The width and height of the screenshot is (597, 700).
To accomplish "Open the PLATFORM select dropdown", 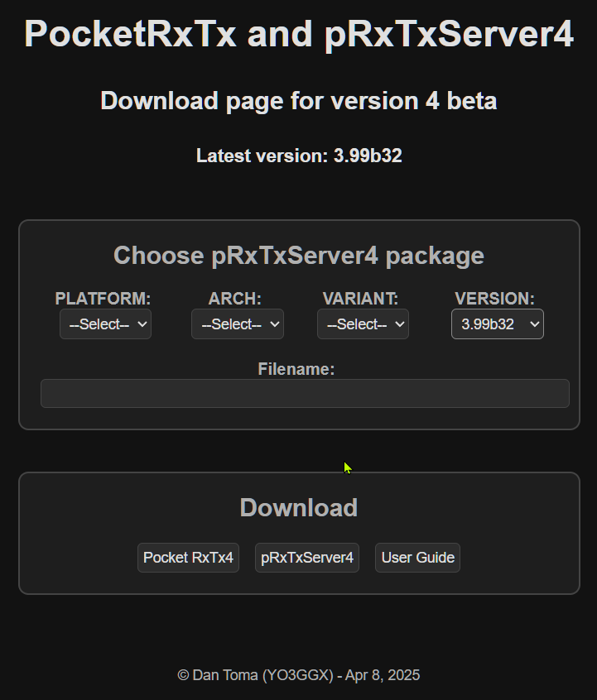I will [105, 324].
